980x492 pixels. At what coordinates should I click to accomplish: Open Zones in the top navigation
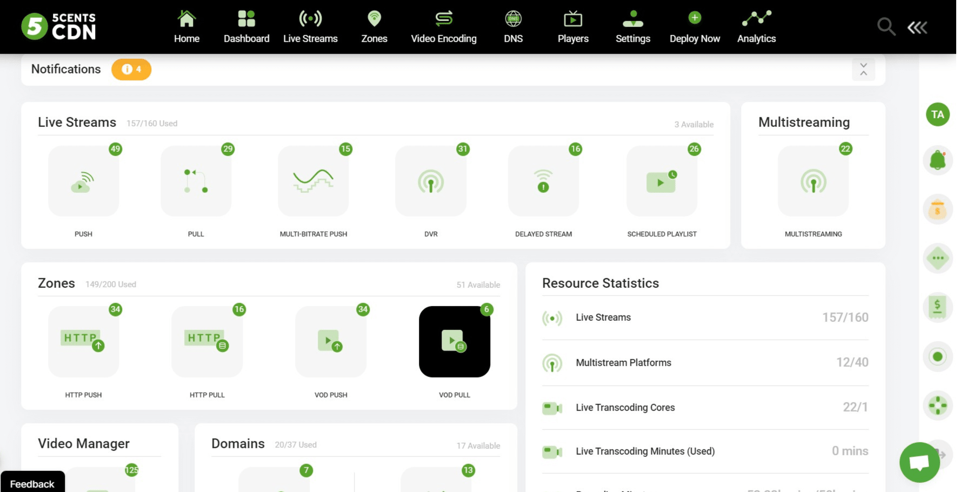[374, 27]
